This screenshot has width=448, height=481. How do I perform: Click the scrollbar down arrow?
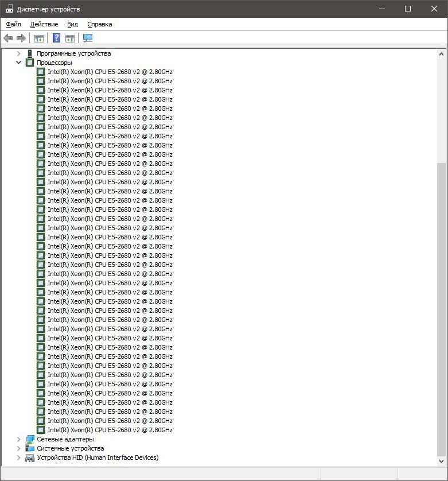pos(441,461)
